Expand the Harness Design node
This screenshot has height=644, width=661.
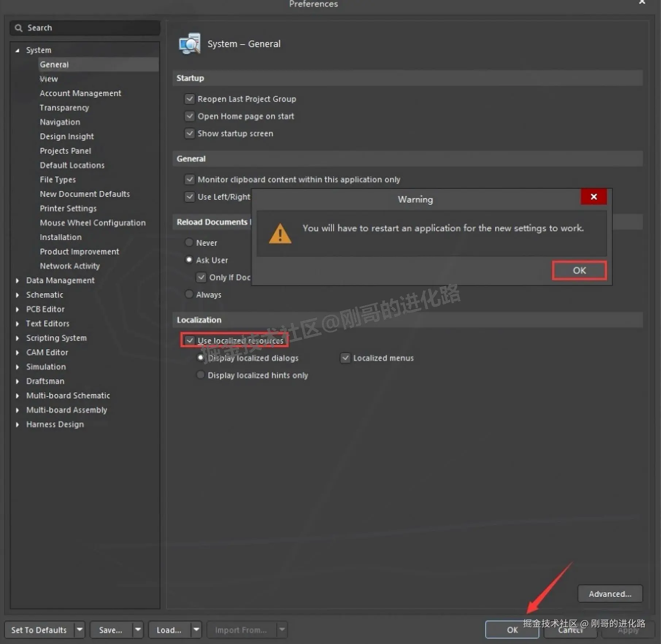(17, 424)
